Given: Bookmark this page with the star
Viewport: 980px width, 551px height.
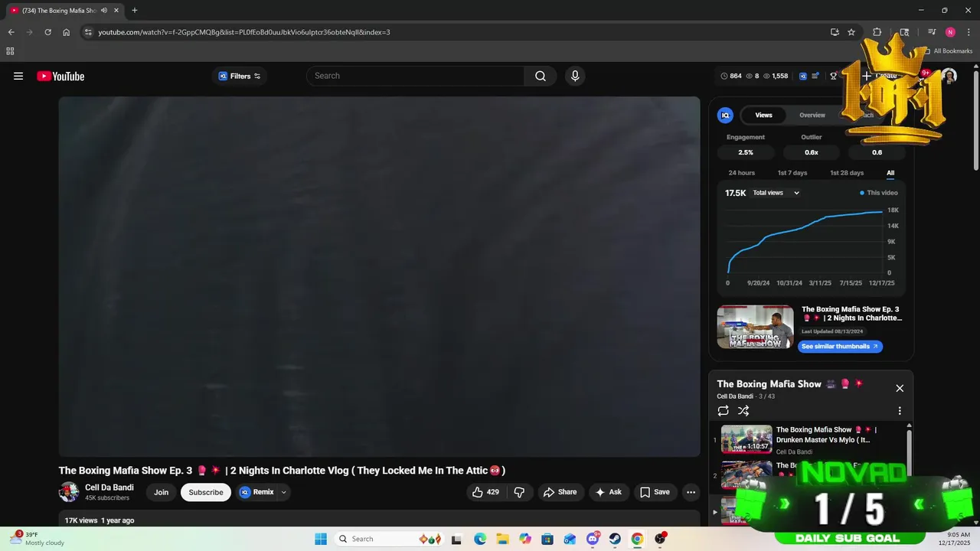Looking at the screenshot, I should [x=851, y=32].
